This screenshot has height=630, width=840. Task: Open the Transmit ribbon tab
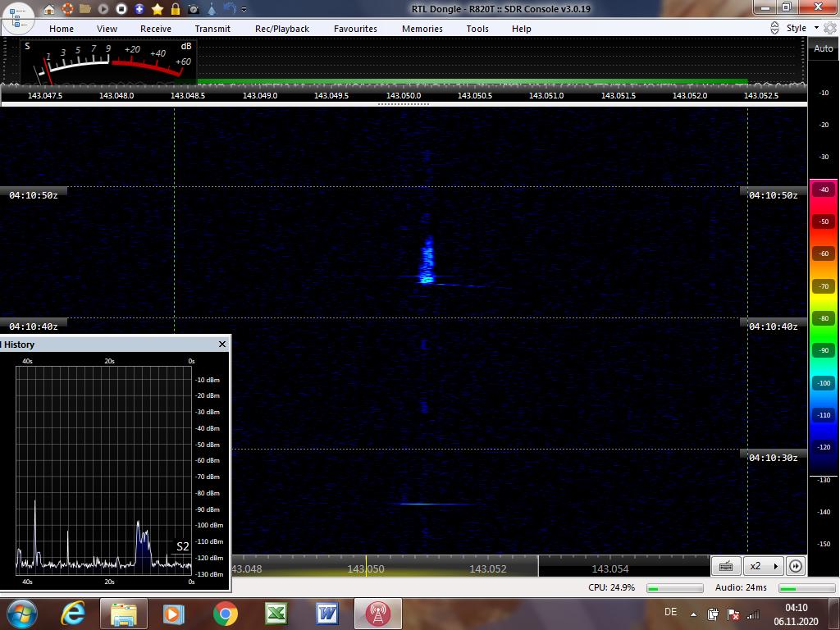pos(212,29)
